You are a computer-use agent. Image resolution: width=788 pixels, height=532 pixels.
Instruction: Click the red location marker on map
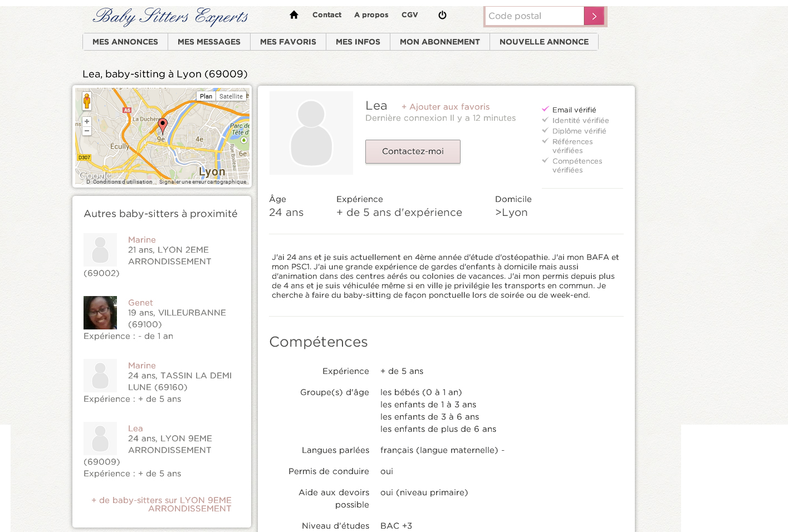(163, 125)
